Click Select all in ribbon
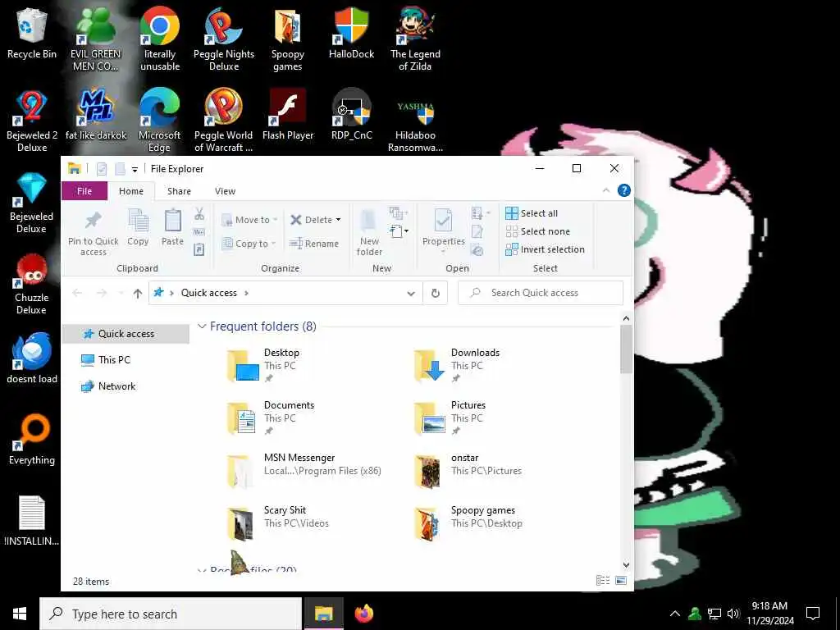Screen dimensions: 840x630 [x=532, y=213]
